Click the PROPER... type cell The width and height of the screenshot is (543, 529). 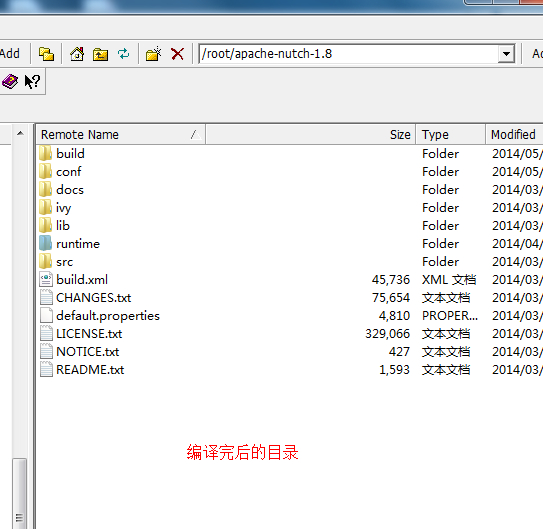click(450, 316)
